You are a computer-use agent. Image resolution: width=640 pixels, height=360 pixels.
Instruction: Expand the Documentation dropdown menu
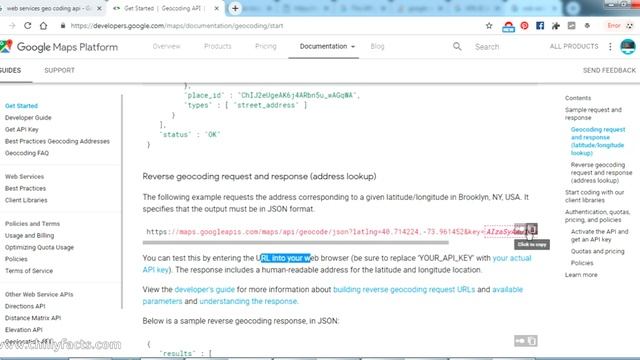click(x=327, y=47)
